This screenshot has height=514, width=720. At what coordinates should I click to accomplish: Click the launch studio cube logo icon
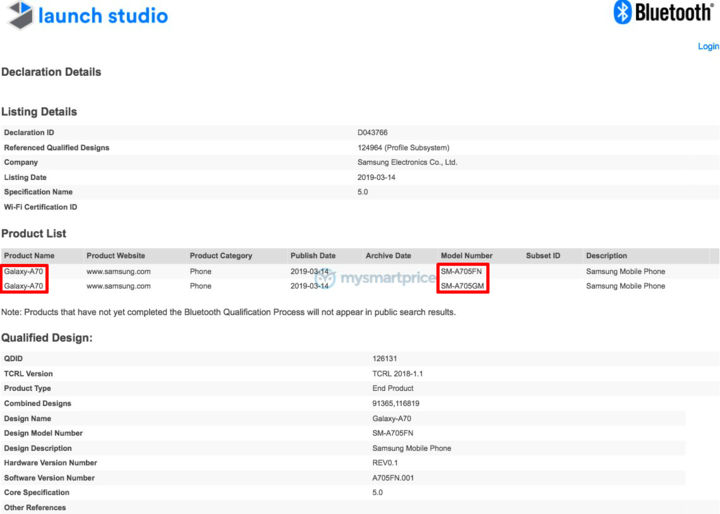21,15
